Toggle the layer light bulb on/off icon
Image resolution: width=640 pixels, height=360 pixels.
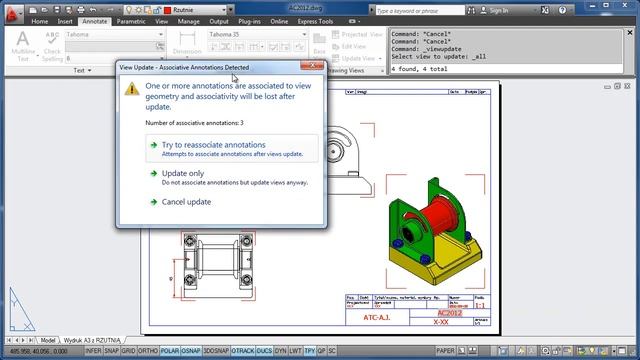tap(129, 10)
